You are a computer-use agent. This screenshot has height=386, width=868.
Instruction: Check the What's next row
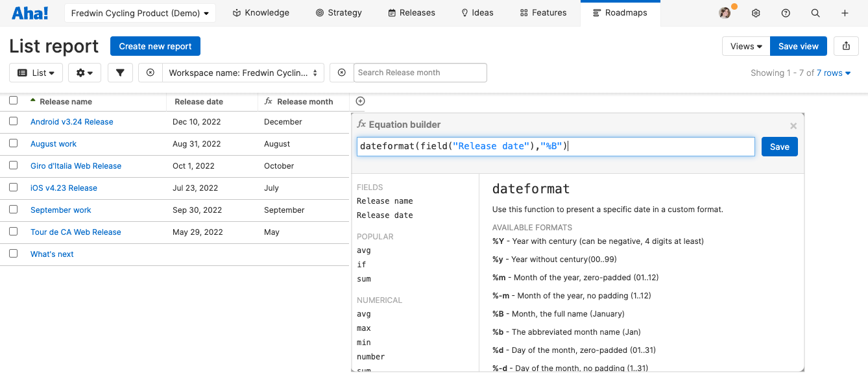click(x=14, y=254)
